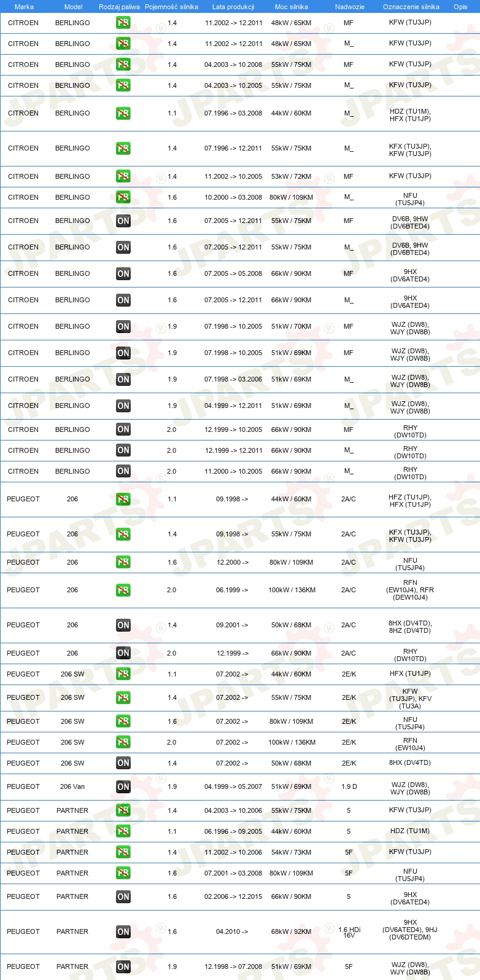
Task: Click petrol icon in 206 SW 1.1 row
Action: pyautogui.click(x=123, y=674)
